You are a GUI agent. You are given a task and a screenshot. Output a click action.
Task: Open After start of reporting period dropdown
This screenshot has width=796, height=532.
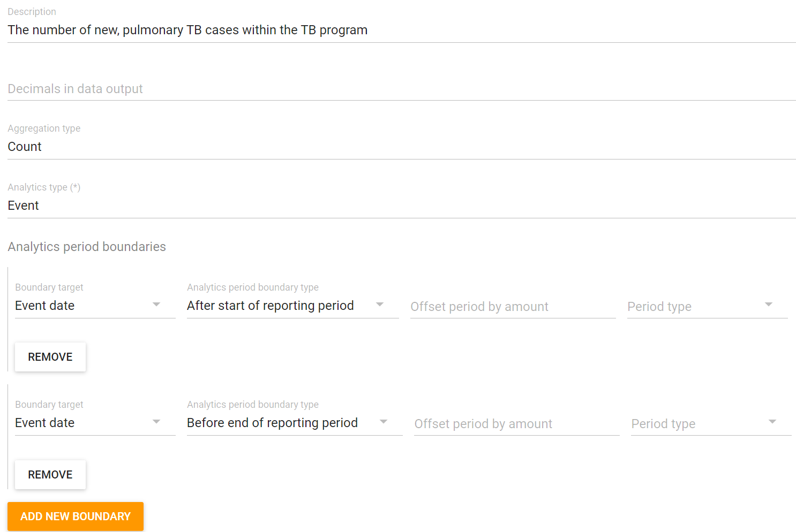pos(292,306)
